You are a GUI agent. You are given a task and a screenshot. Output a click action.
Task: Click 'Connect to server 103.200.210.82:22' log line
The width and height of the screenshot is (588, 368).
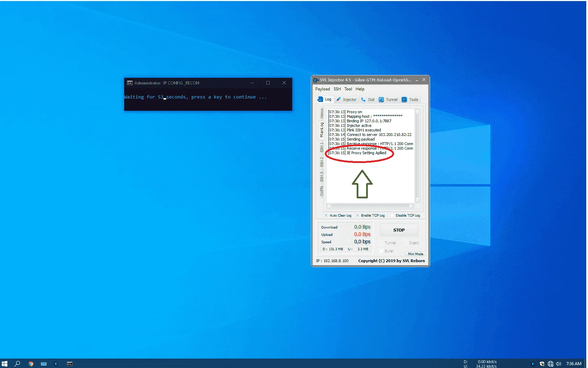tap(370, 135)
